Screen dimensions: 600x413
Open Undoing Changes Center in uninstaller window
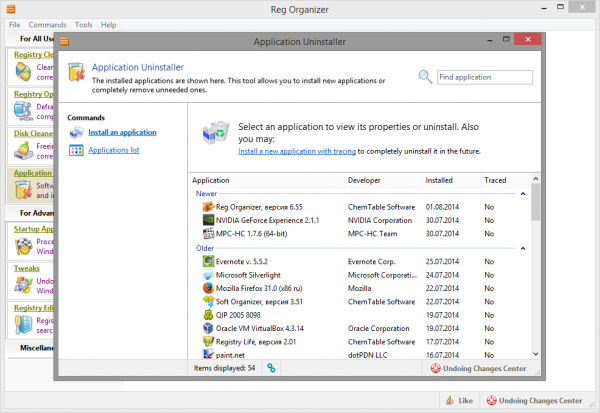tap(478, 368)
